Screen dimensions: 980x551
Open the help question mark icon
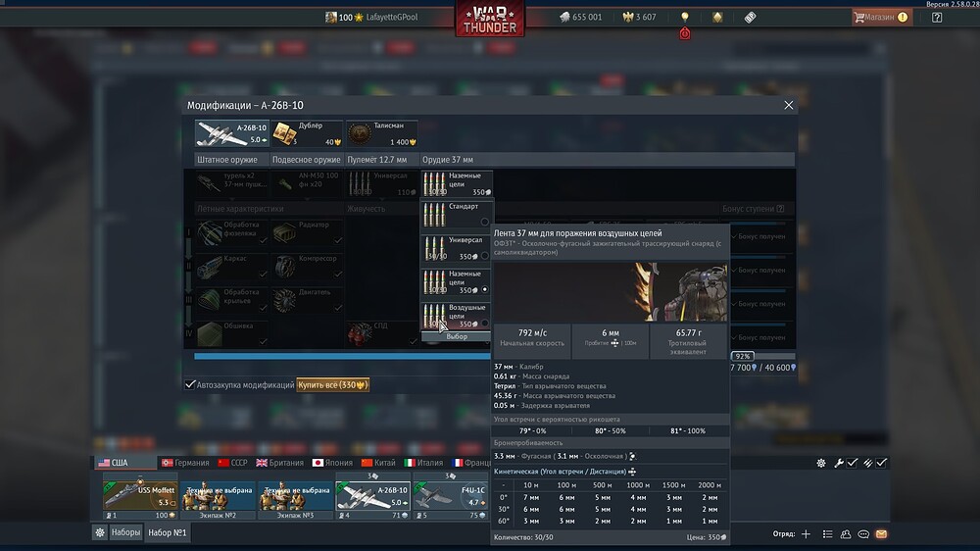[x=936, y=18]
